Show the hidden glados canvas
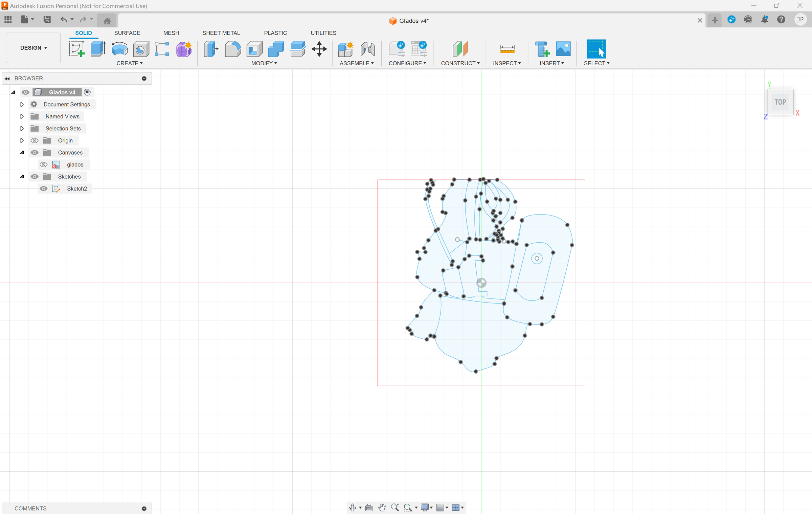812x514 pixels. (x=44, y=165)
